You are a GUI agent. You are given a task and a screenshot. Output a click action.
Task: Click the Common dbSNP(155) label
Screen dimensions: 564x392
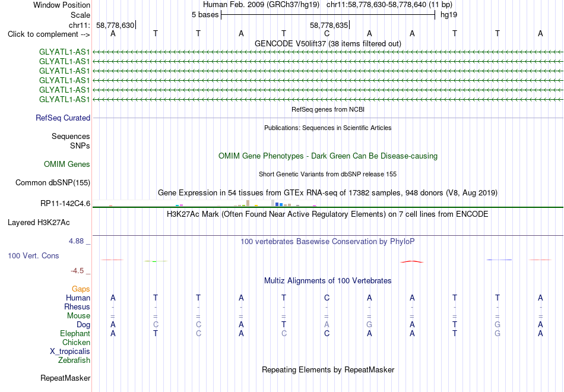pyautogui.click(x=52, y=182)
